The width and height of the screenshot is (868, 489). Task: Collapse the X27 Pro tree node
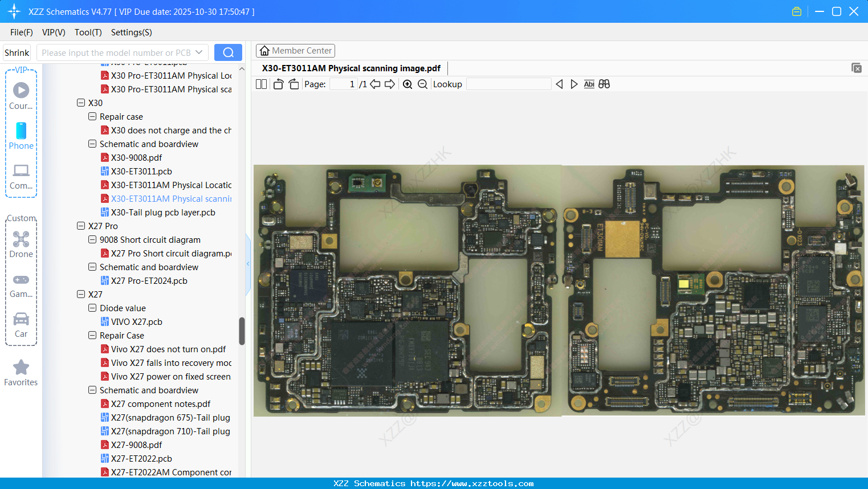click(81, 226)
